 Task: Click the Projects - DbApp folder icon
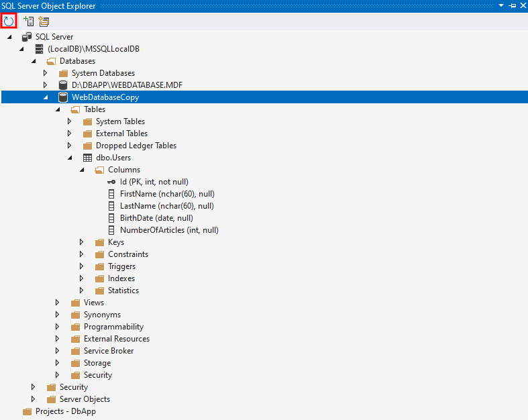[27, 411]
